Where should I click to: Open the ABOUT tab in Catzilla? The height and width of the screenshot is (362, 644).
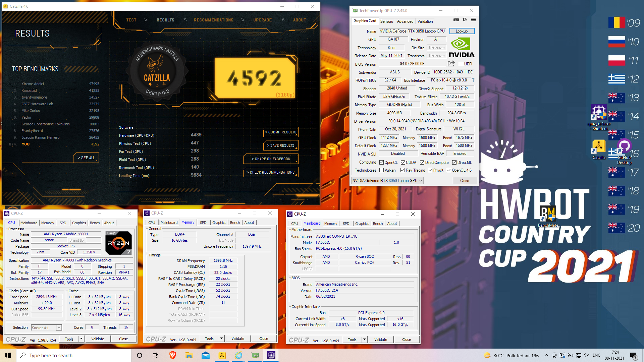click(300, 20)
